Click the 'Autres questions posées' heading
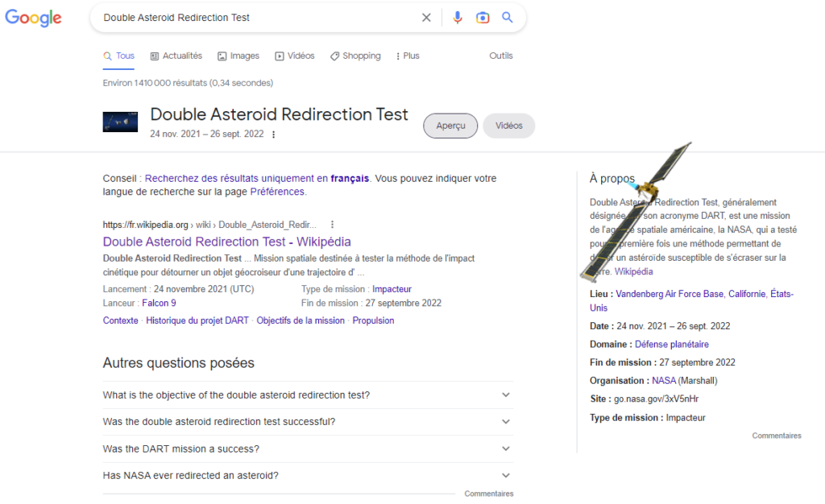The image size is (825, 504). [x=178, y=363]
